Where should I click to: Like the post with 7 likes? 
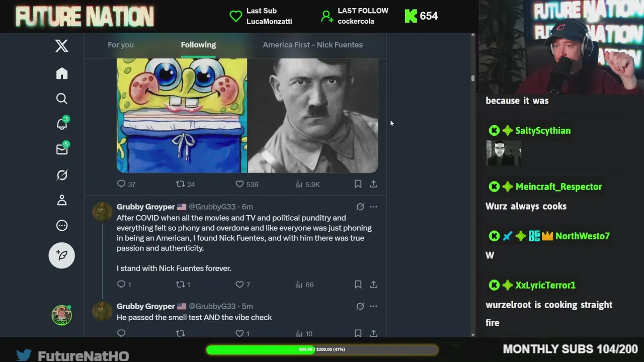243,285
